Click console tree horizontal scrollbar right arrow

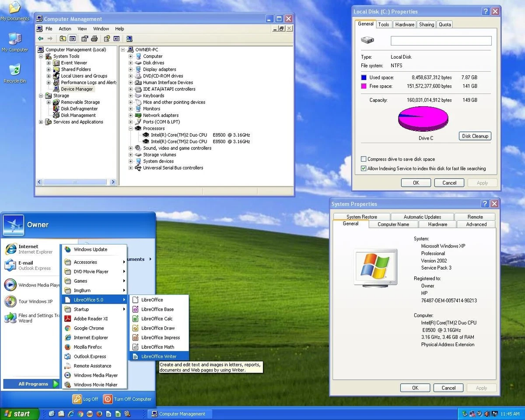pyautogui.click(x=113, y=182)
